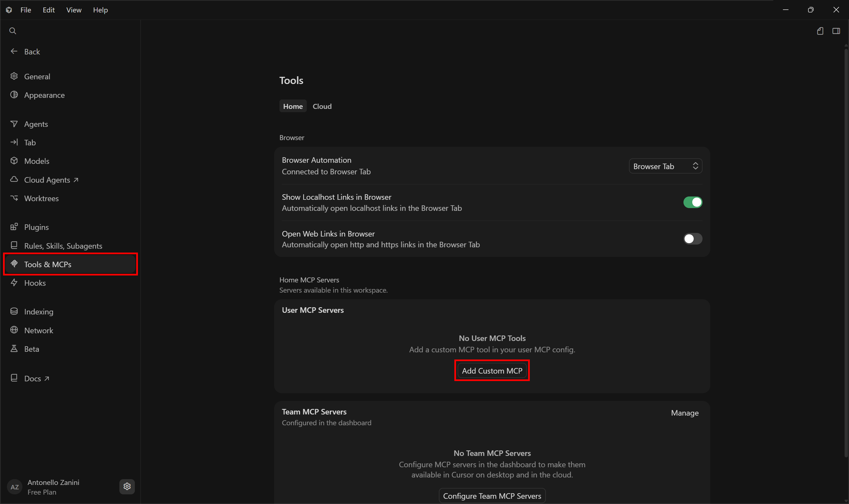Click the Hooks label

coord(35,283)
